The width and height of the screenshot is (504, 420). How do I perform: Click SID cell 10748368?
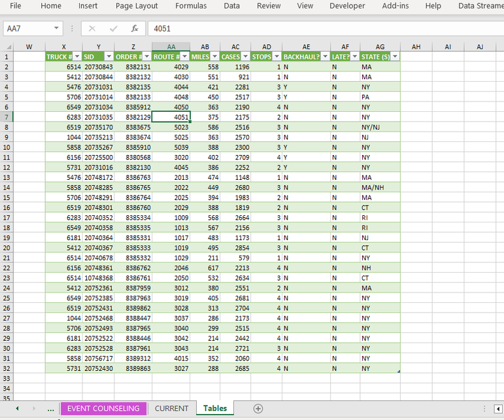(x=98, y=278)
